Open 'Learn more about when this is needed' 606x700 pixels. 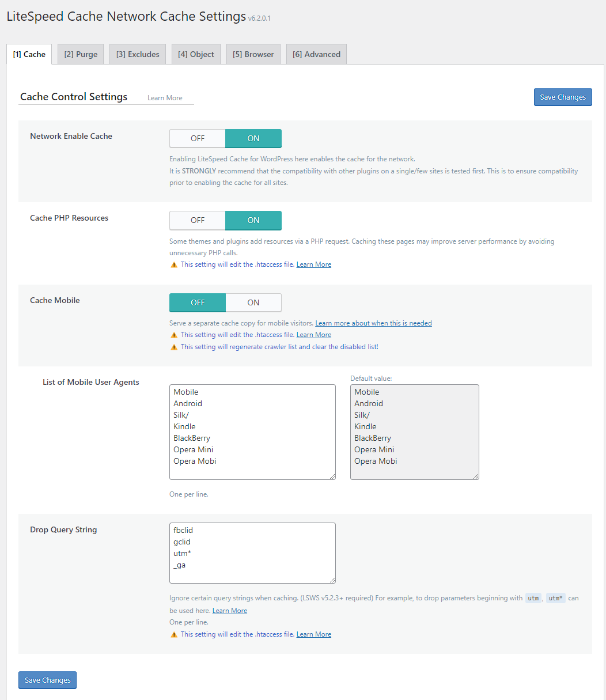point(373,323)
